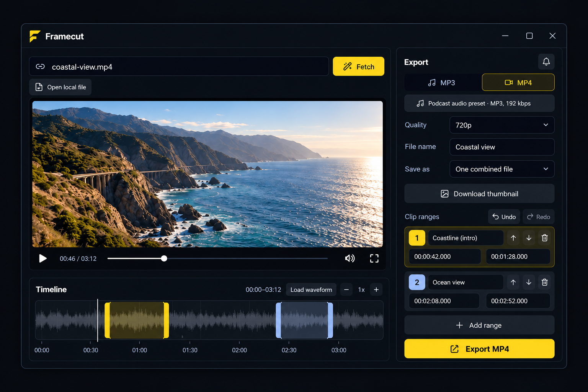Click the Export MP4 button
The image size is (588, 392).
[479, 349]
